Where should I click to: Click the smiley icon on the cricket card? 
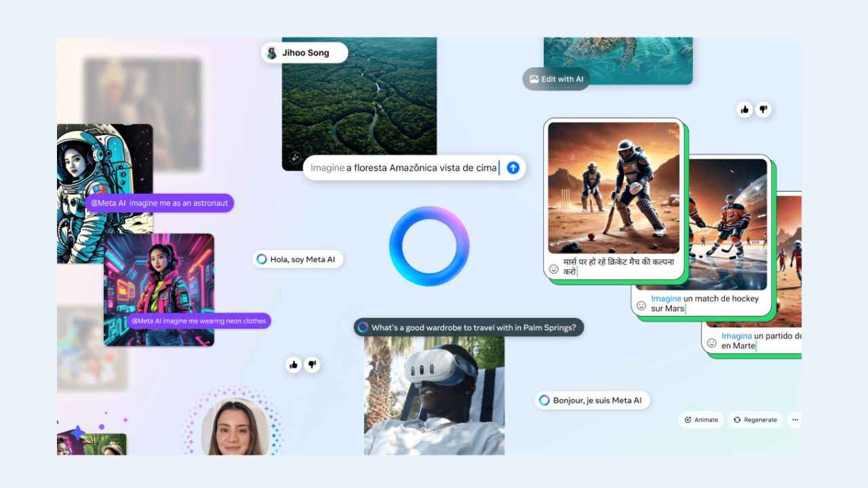[554, 270]
